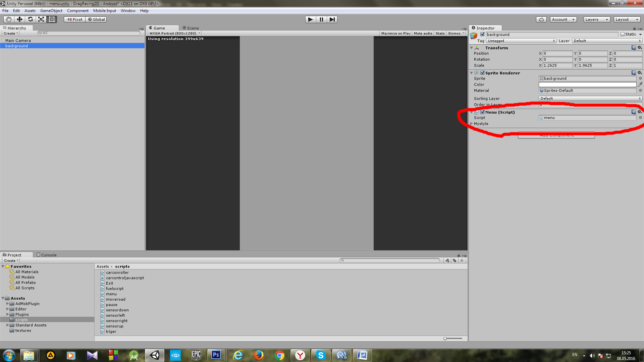Uncheck the Menu Script enabled checkbox

pos(482,112)
